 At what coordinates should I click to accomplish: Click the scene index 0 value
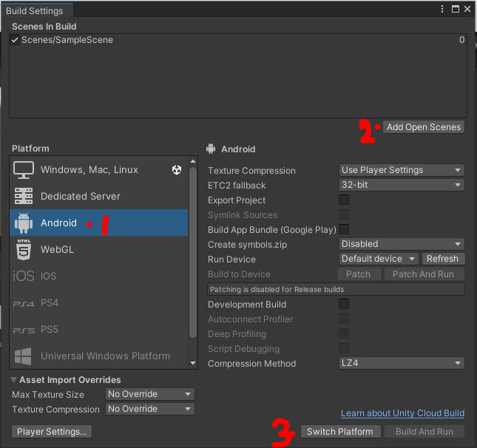point(461,40)
